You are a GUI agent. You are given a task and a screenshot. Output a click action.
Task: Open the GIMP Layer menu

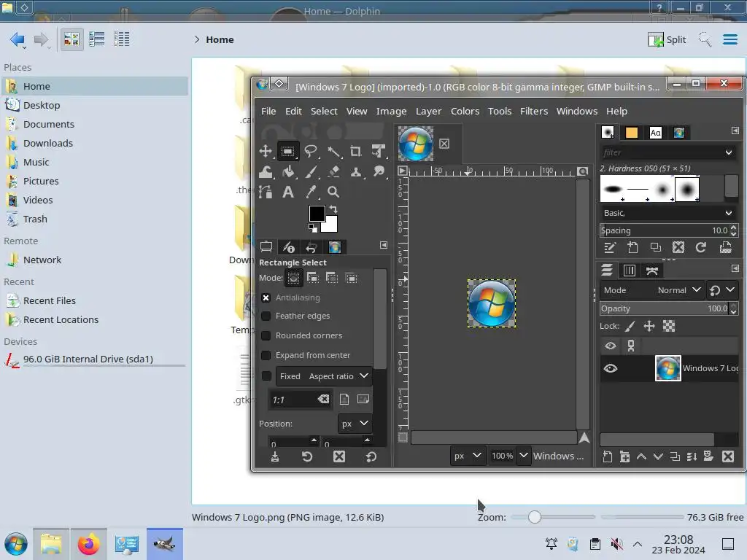coord(428,111)
